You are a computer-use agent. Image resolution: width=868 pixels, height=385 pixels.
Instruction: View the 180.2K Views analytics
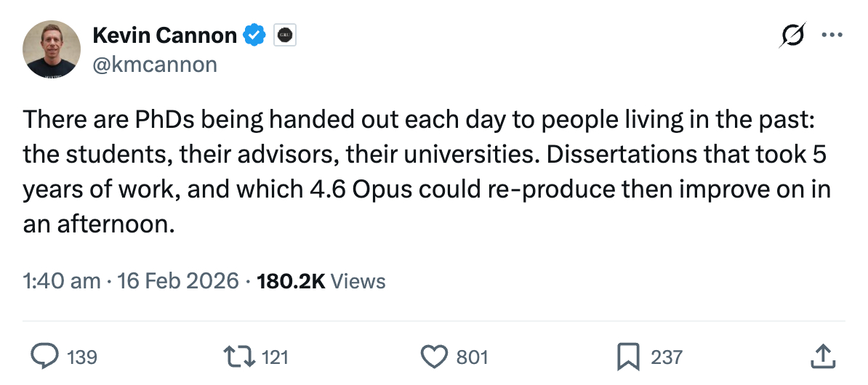pyautogui.click(x=321, y=280)
